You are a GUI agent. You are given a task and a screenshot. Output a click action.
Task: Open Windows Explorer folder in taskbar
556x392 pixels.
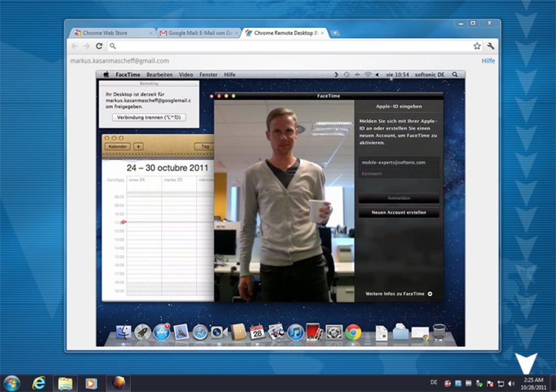(x=65, y=383)
